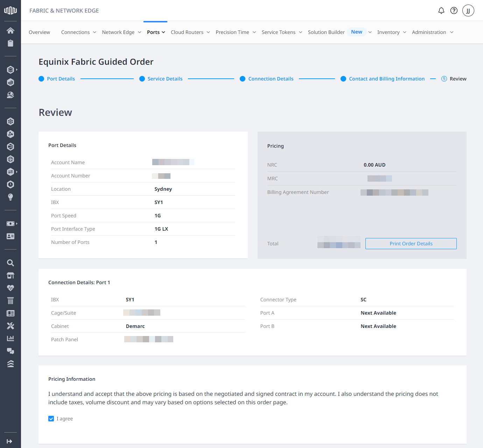Open the pillar column sidebar icon
Viewport: 483px width, 448px height.
10,301
